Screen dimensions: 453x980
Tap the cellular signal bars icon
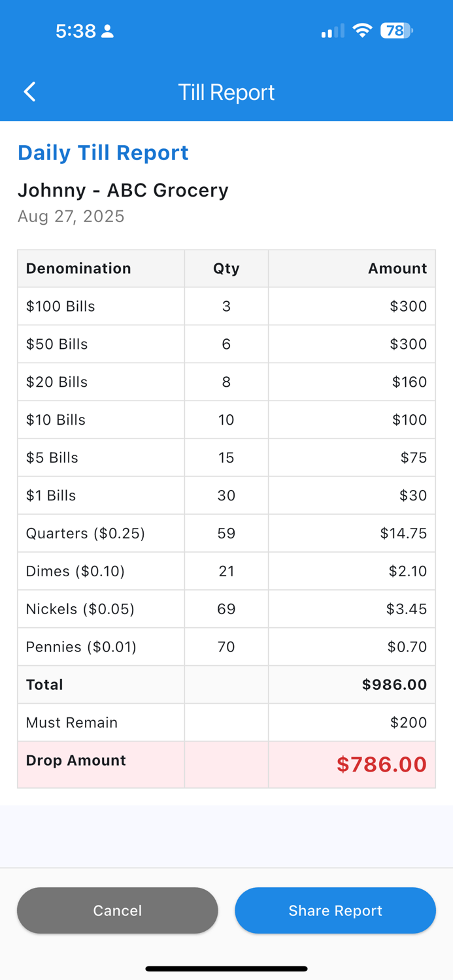[333, 31]
